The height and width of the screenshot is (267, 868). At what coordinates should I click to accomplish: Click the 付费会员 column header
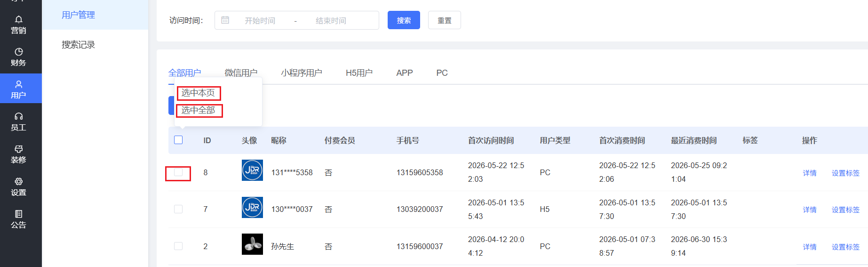click(340, 140)
